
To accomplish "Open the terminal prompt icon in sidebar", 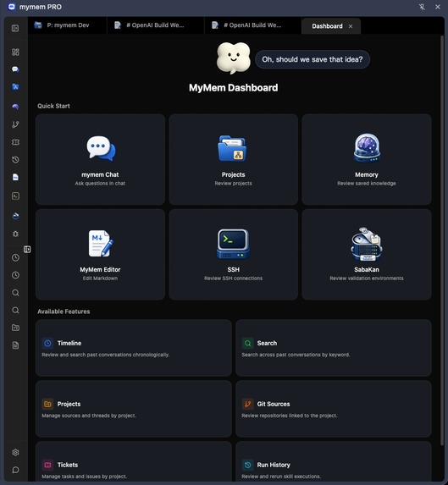I will coord(15,196).
